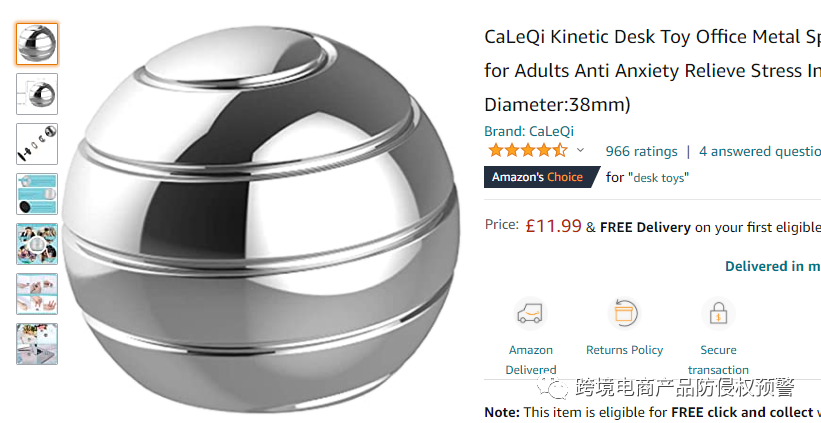821x423 pixels.
Task: Open the 4 answered questions link
Action: 760,151
